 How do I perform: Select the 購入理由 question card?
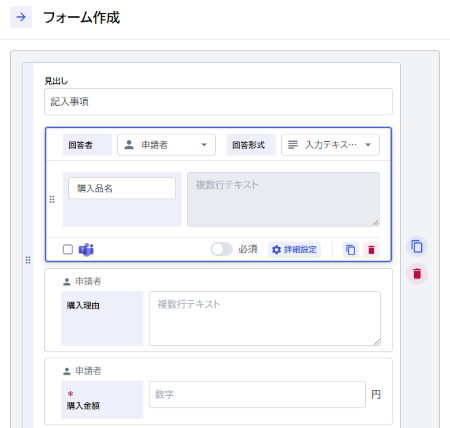point(218,310)
